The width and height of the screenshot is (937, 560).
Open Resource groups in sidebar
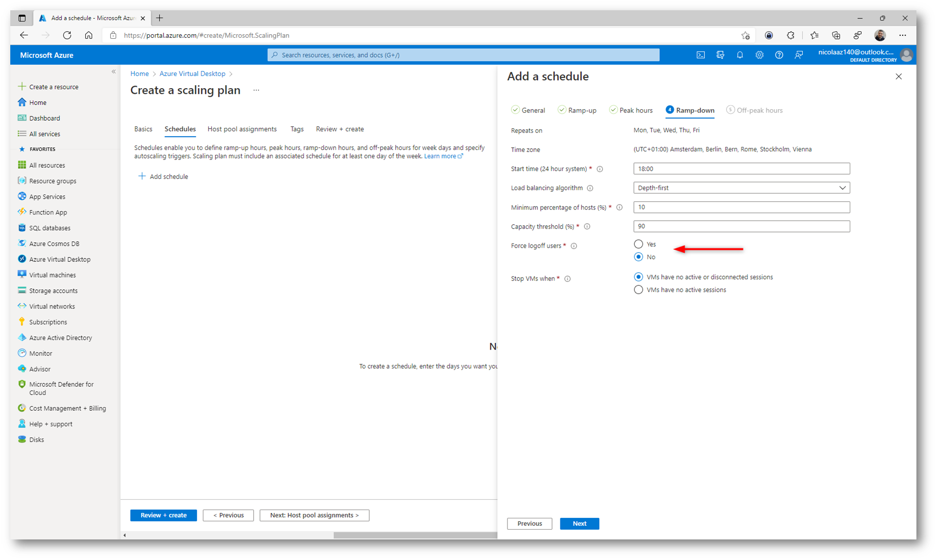(x=52, y=181)
